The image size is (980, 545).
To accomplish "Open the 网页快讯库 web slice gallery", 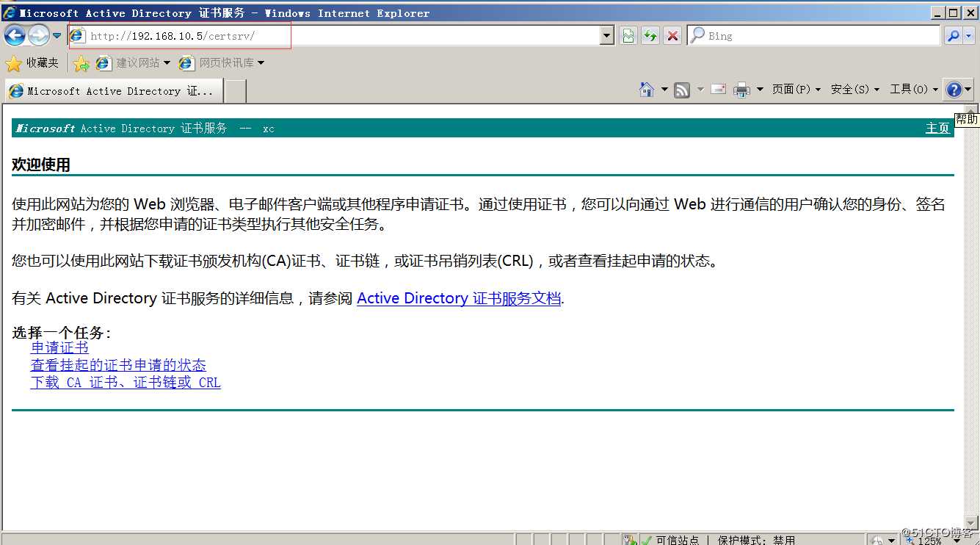I will coord(222,63).
